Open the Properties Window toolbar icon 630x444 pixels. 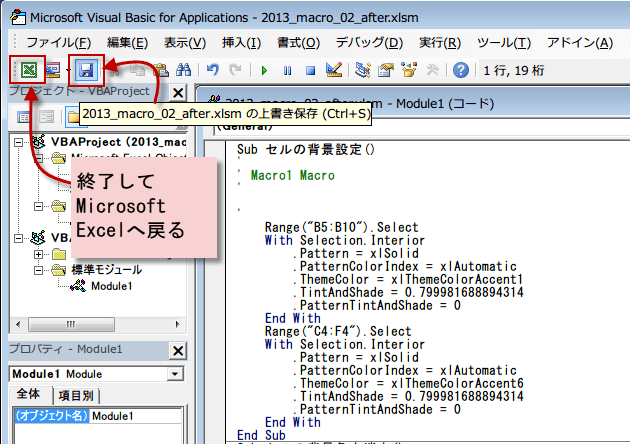click(x=386, y=70)
